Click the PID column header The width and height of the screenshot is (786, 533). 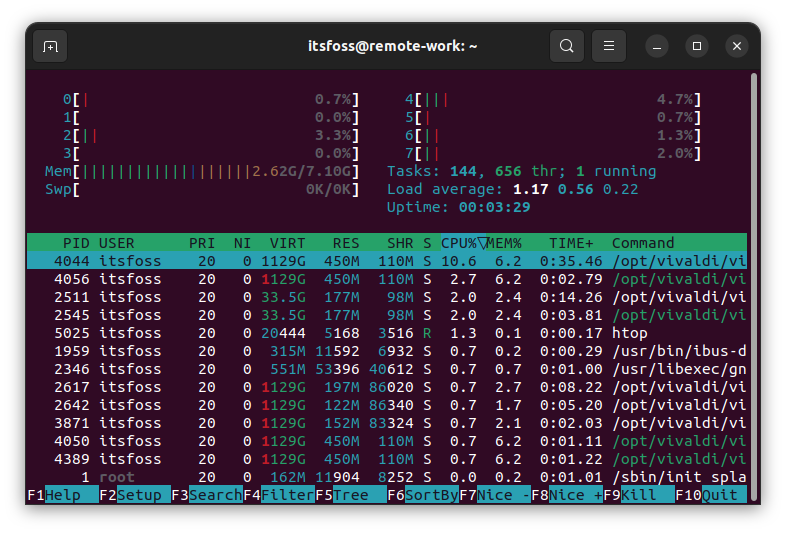[76, 243]
